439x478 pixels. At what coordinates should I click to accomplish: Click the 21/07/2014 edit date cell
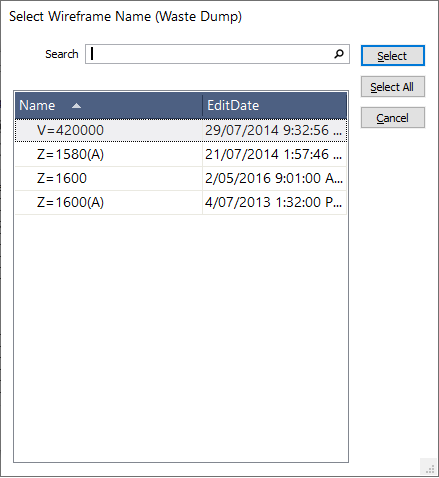[x=274, y=154]
